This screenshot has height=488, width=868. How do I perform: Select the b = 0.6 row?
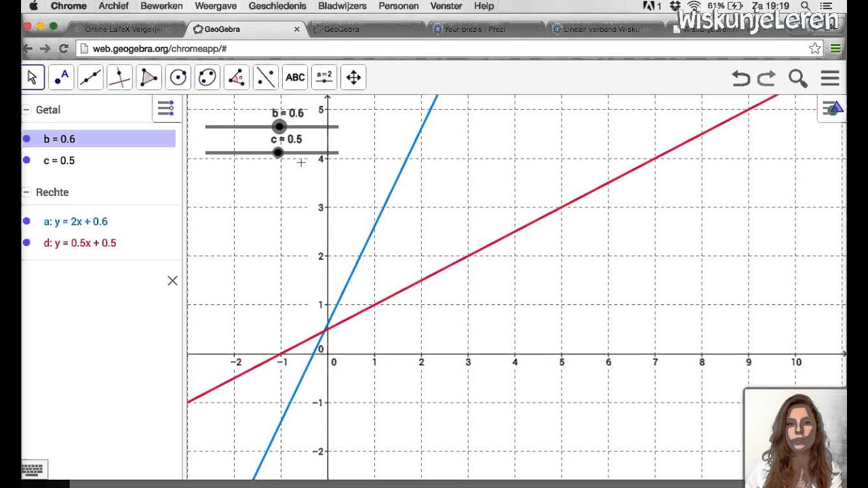click(98, 139)
